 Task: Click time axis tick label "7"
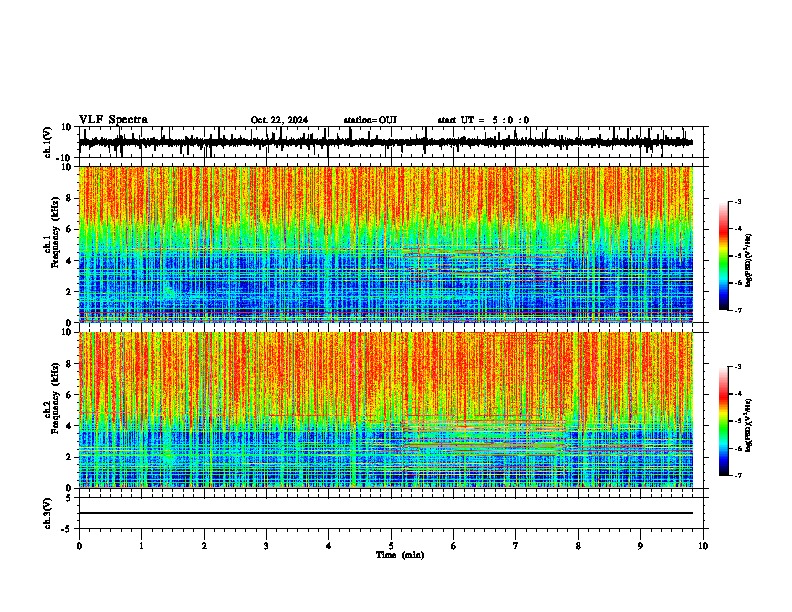516,546
